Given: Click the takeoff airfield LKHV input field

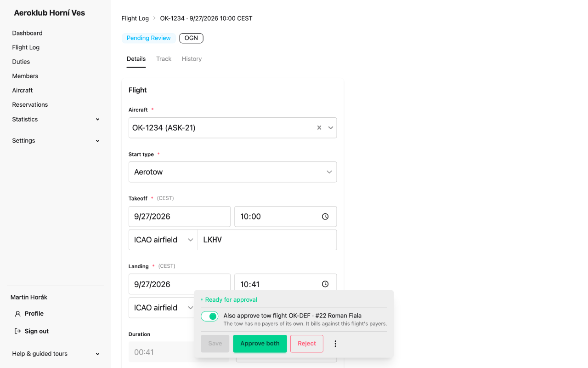Looking at the screenshot, I should 267,240.
